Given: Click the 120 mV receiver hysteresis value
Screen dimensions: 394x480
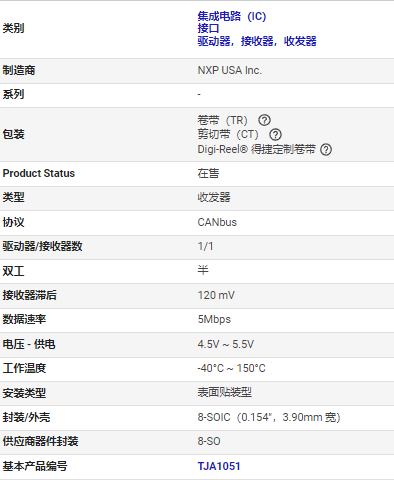Looking at the screenshot, I should coord(216,295).
